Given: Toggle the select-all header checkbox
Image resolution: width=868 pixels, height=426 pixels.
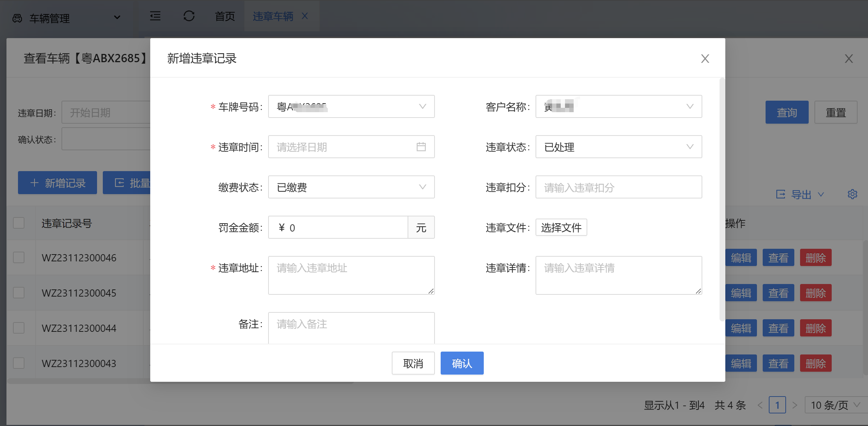Looking at the screenshot, I should pyautogui.click(x=19, y=223).
